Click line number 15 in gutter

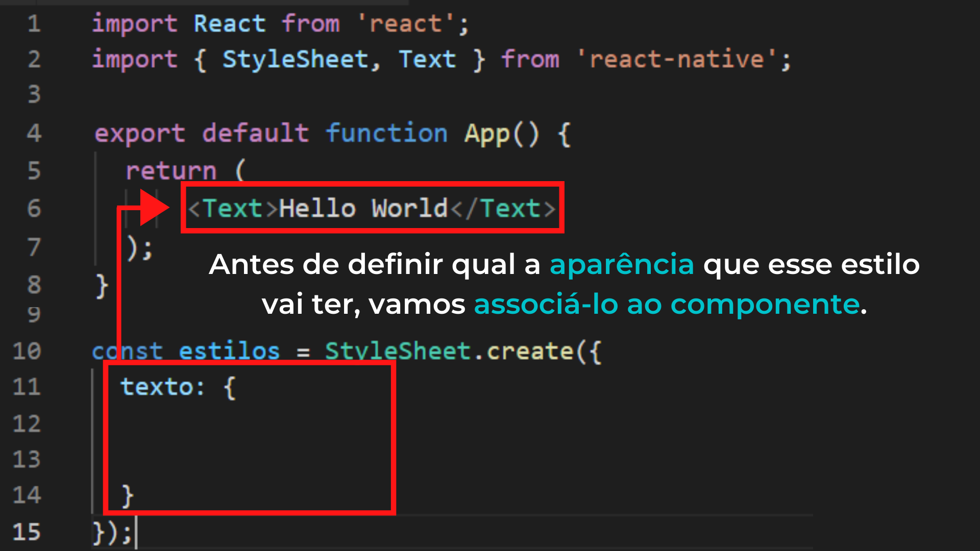click(27, 532)
